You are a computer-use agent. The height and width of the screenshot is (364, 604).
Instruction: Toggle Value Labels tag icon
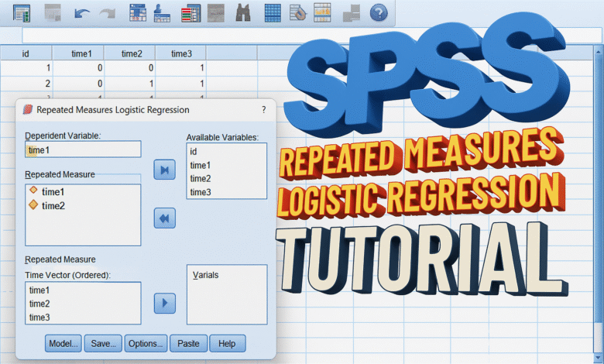[x=297, y=12]
